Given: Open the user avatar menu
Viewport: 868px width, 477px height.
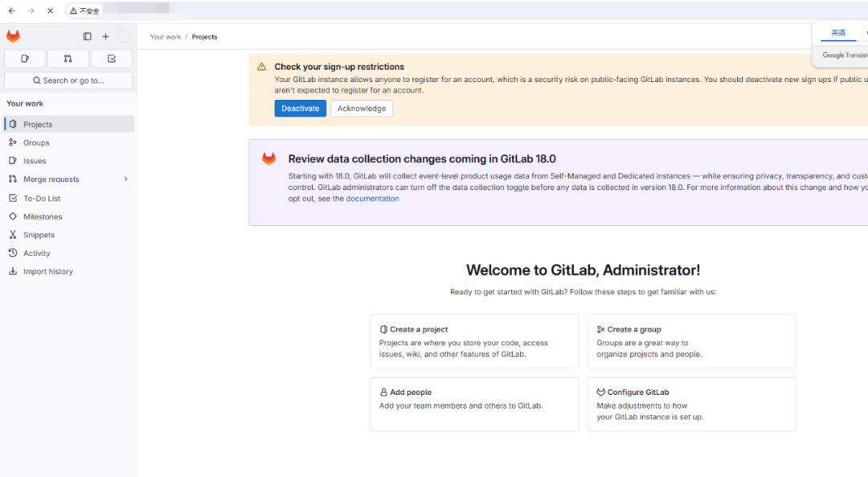Looking at the screenshot, I should 124,36.
